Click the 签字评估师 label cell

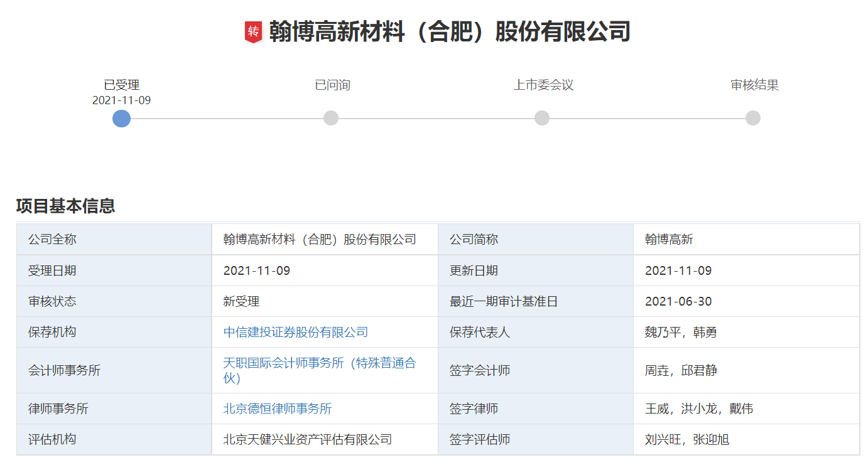tap(536, 439)
